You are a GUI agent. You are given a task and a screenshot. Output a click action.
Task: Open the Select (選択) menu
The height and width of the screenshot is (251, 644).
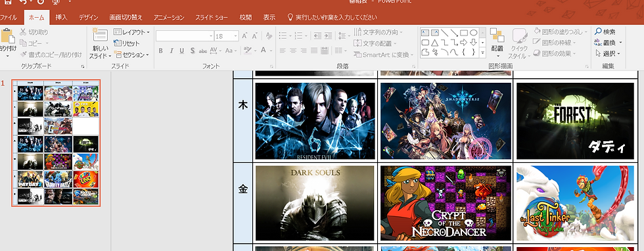pyautogui.click(x=607, y=53)
